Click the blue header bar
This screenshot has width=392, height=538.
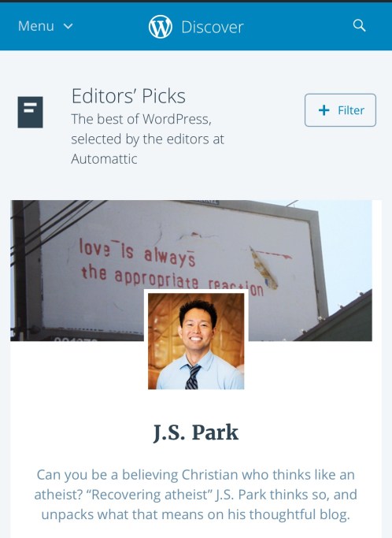click(196, 27)
